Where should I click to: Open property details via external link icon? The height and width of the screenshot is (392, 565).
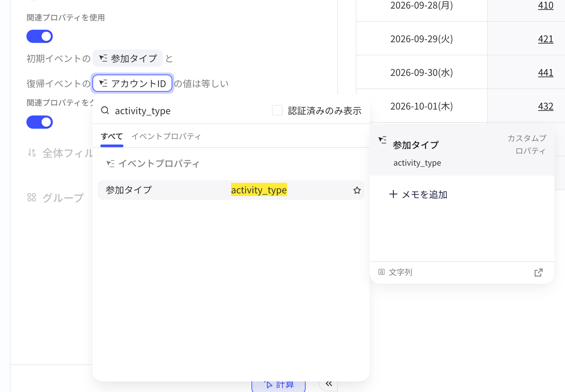[538, 272]
